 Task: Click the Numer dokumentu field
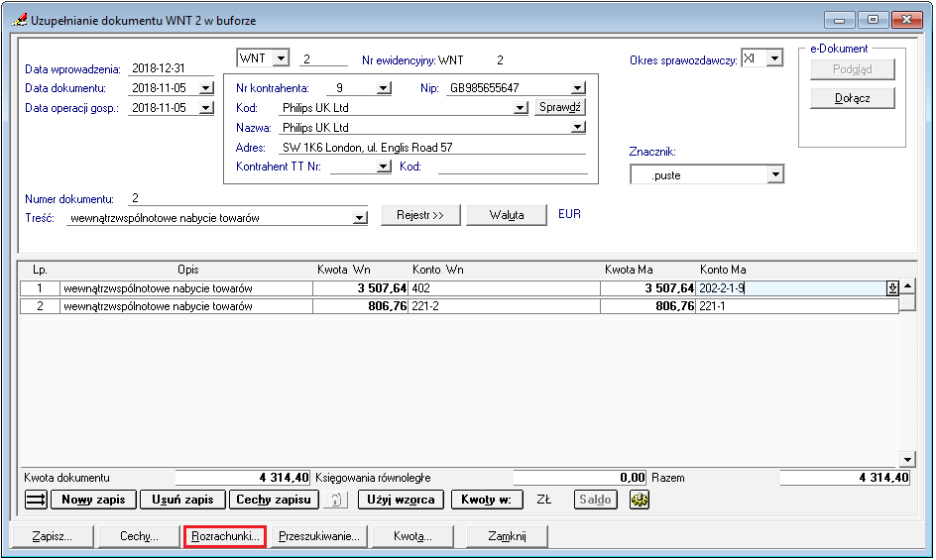coord(248,198)
